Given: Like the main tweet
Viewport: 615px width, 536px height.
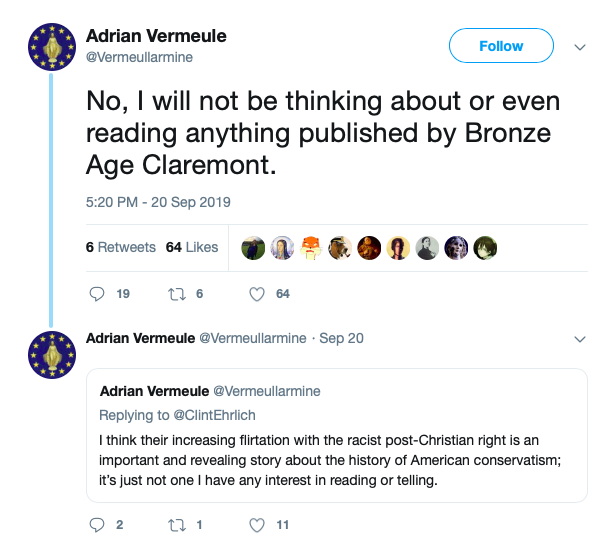Looking at the screenshot, I should tap(257, 294).
